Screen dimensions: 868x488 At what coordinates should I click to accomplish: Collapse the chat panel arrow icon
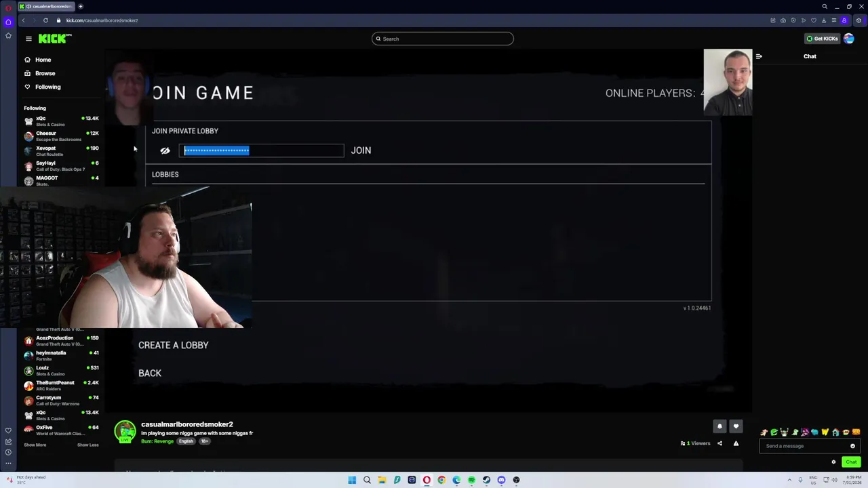759,56
